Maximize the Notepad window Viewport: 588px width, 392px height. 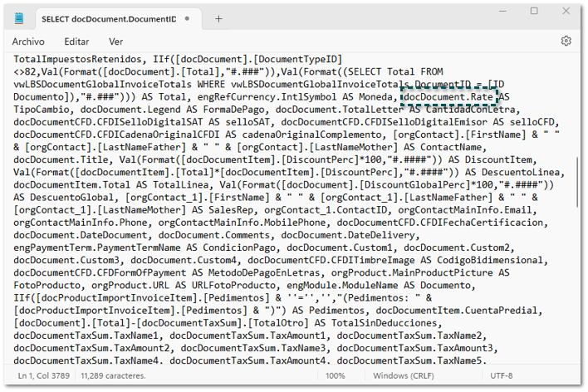534,12
